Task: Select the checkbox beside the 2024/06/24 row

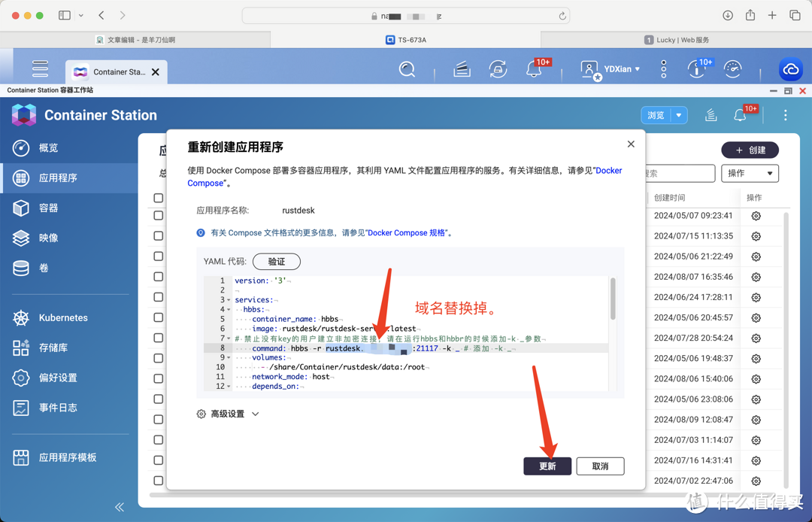Action: click(158, 296)
